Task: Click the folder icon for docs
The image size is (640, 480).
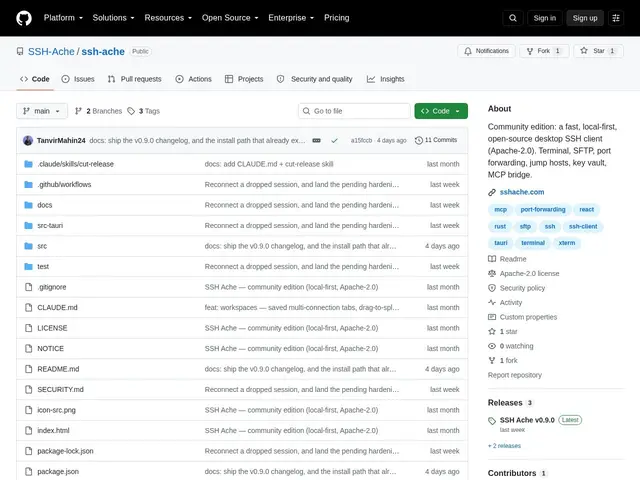Action: 28,205
